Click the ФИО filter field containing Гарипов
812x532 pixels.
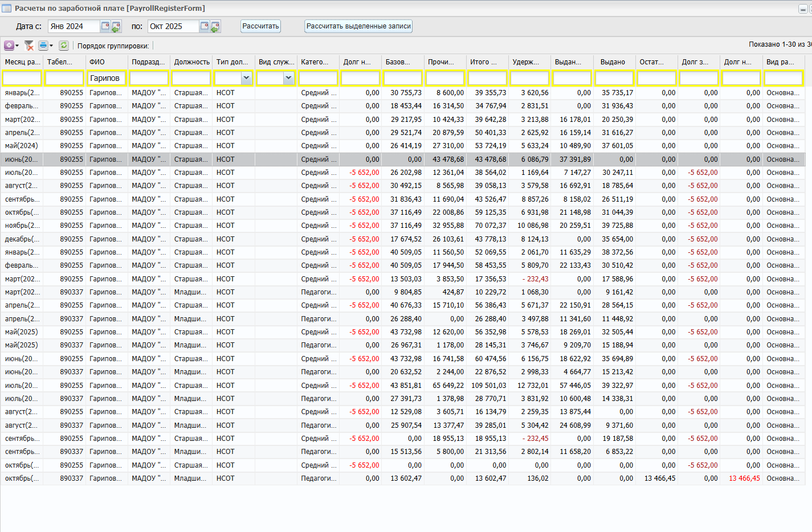[x=106, y=78]
